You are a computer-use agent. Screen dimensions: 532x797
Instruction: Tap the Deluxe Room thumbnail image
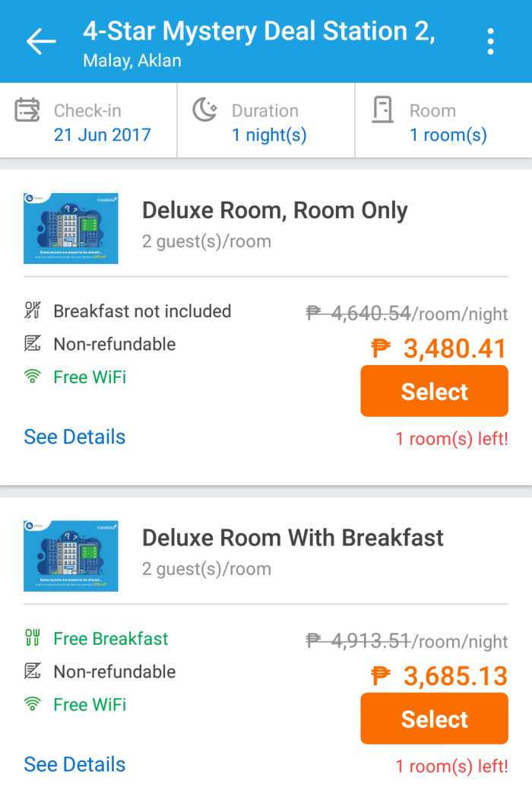coord(71,228)
